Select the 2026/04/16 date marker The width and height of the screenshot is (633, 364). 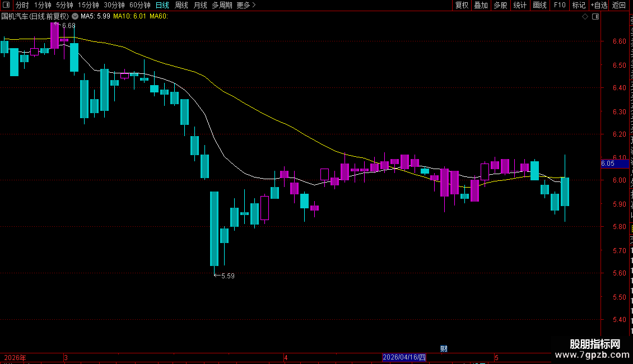tap(404, 357)
